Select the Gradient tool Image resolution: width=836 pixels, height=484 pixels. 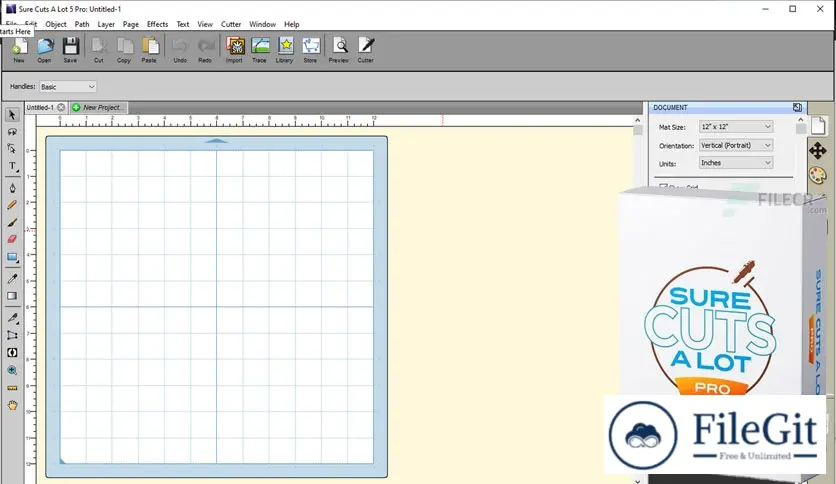click(12, 296)
